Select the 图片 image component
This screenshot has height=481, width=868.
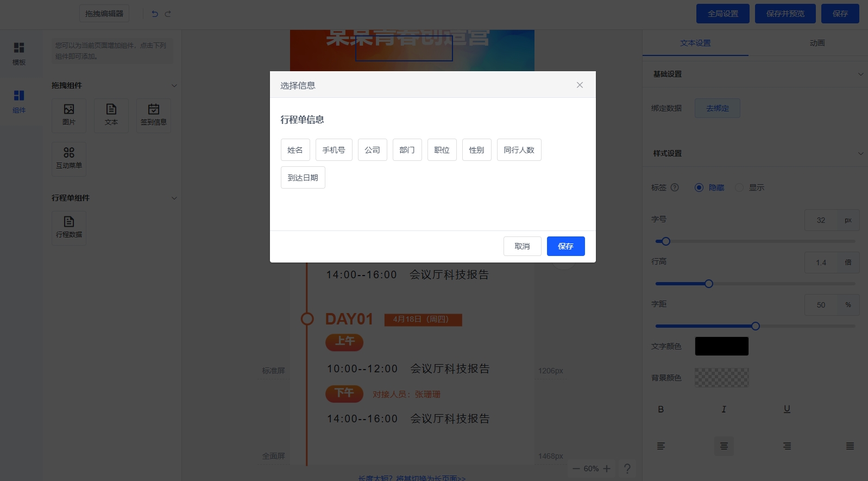[69, 115]
